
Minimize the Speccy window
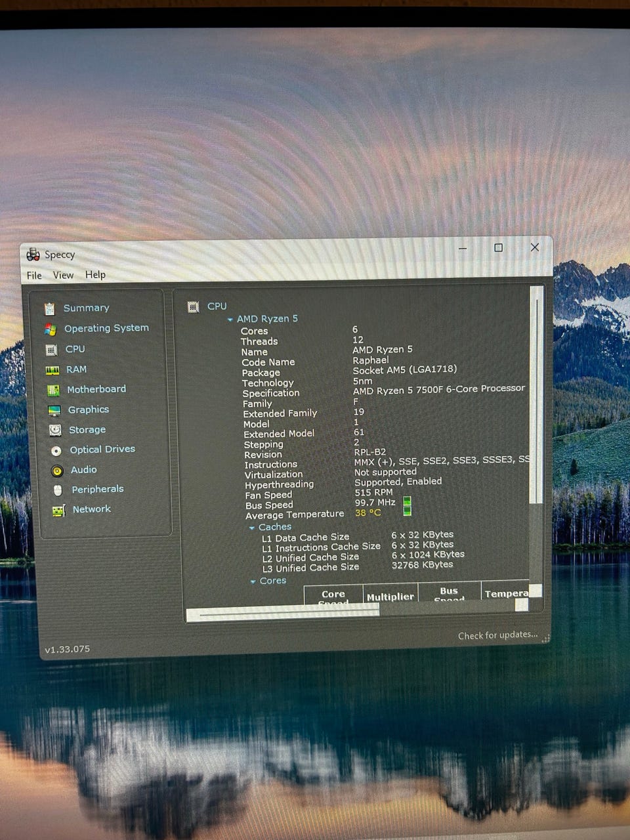click(463, 249)
